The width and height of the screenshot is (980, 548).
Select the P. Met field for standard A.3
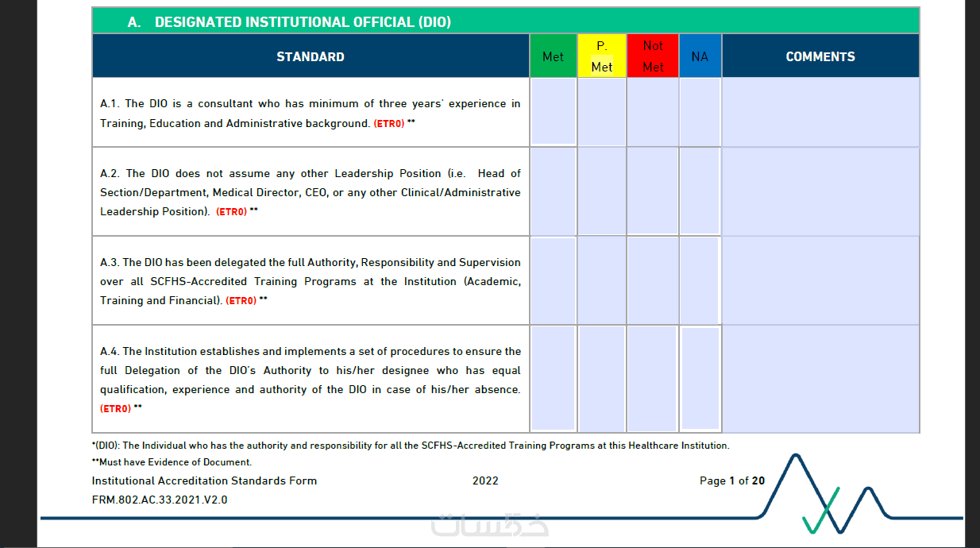[601, 280]
